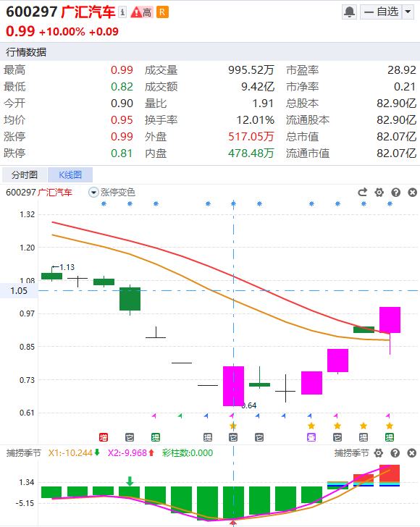Image resolution: width=420 pixels, height=527 pixels.
Task: Open 捕捞季节 indicator selector on right
Action: tap(351, 453)
